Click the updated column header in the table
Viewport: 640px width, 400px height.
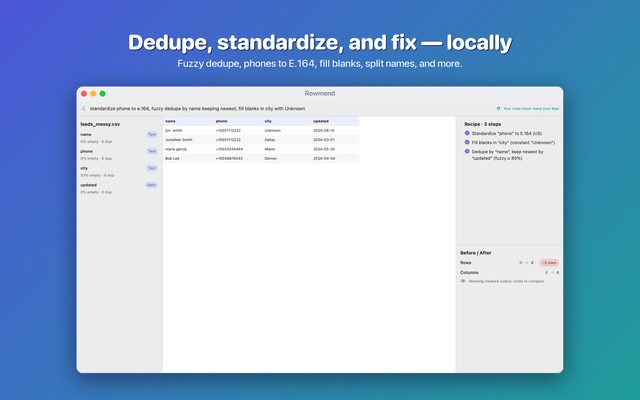tap(321, 121)
